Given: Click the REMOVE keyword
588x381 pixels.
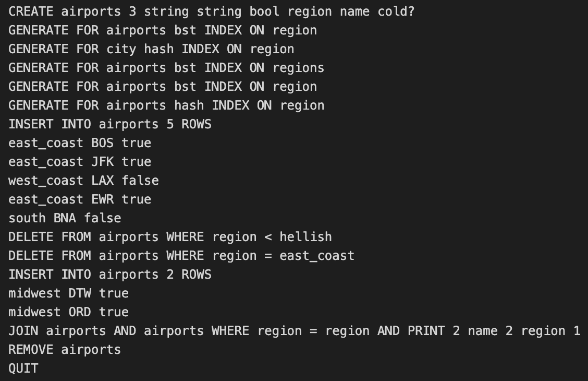Looking at the screenshot, I should [31, 350].
